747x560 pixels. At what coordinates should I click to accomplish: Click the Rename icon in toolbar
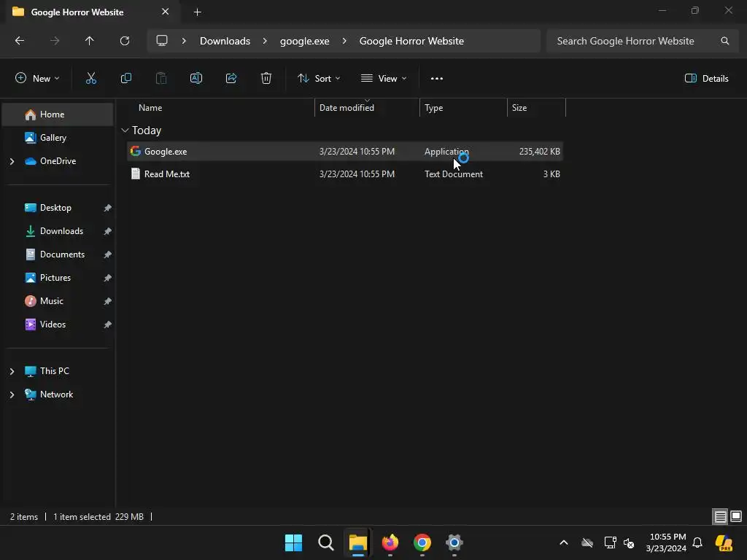[196, 79]
